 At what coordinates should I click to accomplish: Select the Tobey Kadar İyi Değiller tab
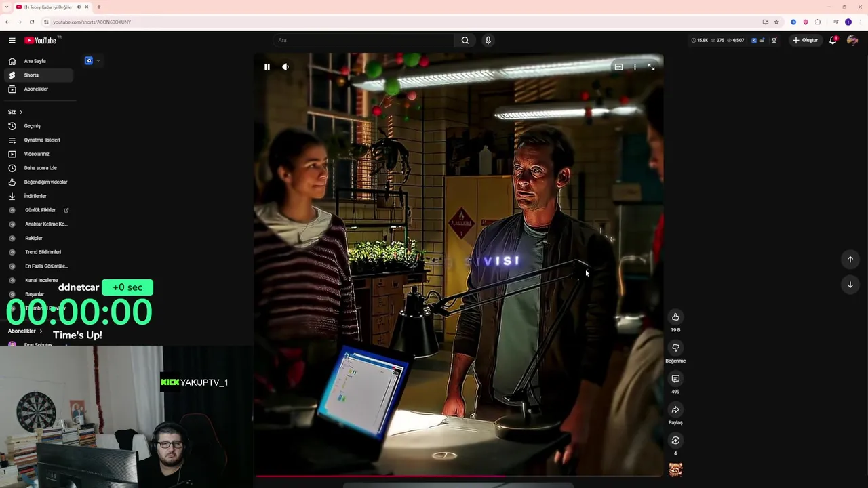pos(47,7)
